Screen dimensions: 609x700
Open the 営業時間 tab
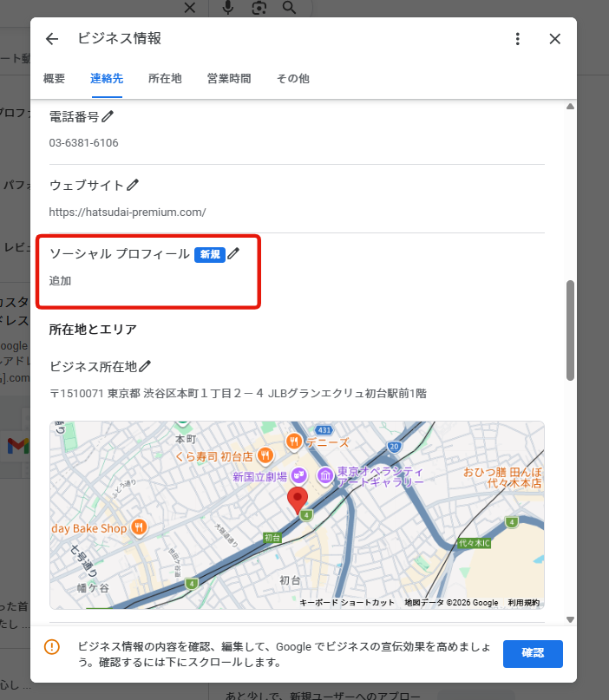point(229,79)
